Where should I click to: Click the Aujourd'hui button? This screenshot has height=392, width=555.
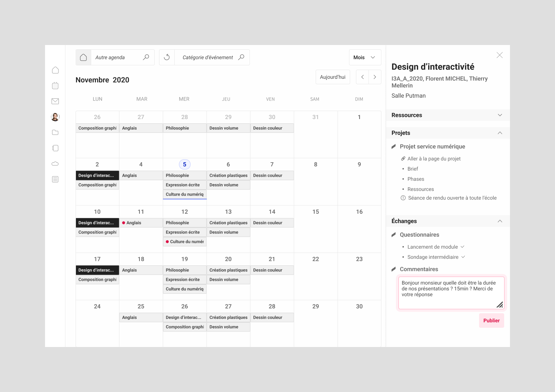(333, 77)
